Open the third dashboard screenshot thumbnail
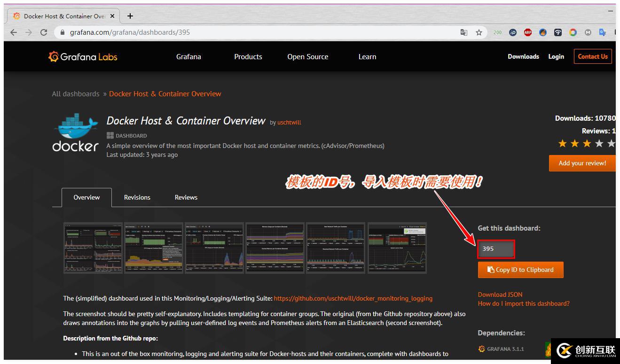The height and width of the screenshot is (364, 620). pos(214,248)
